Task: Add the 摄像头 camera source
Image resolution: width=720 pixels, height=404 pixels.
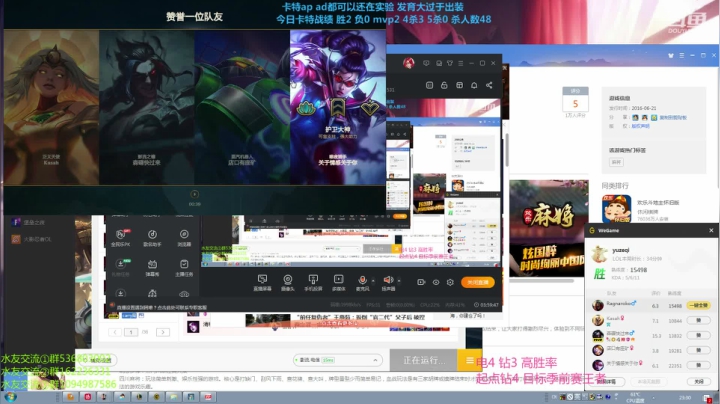Action: [x=287, y=283]
